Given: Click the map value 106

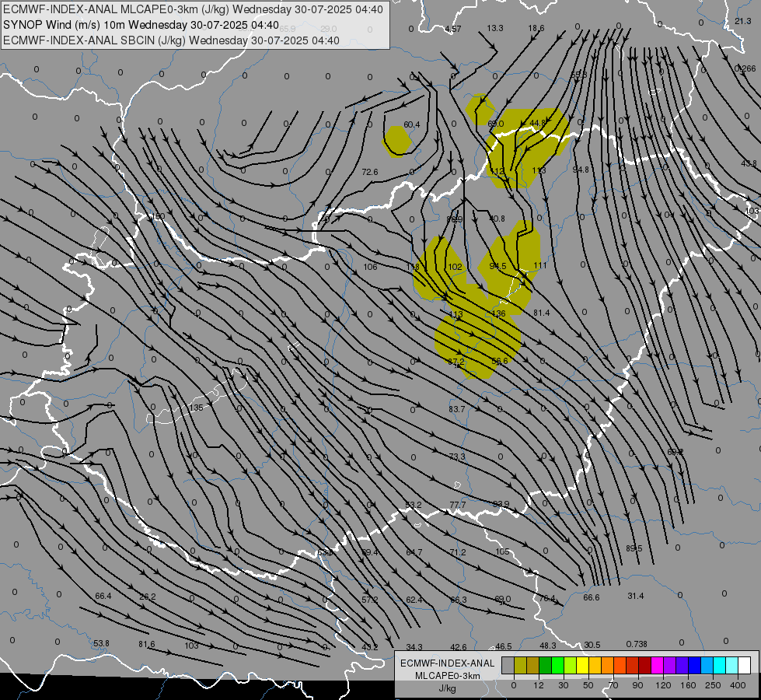Looking at the screenshot, I should pos(370,267).
